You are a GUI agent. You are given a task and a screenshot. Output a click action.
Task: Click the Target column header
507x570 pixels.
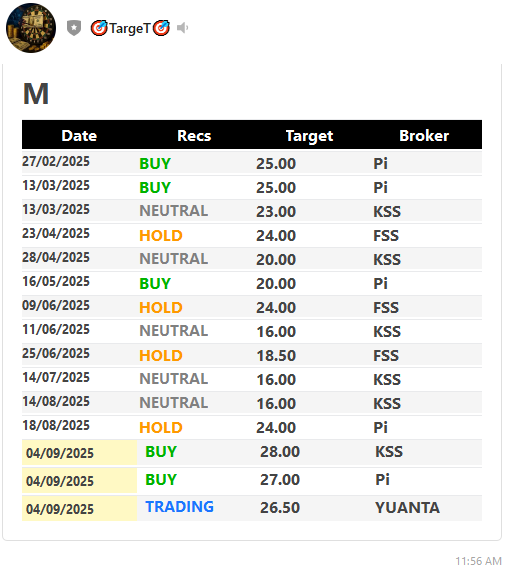point(309,136)
